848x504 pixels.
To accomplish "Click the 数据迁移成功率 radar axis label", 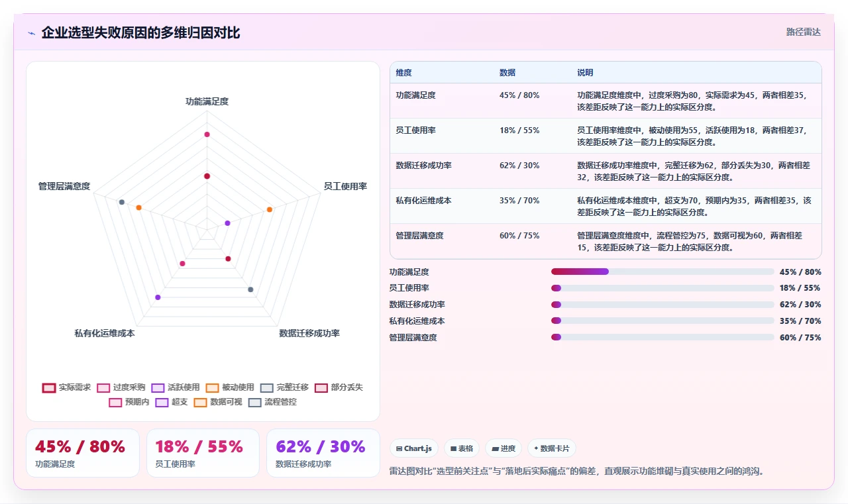I will (x=309, y=333).
